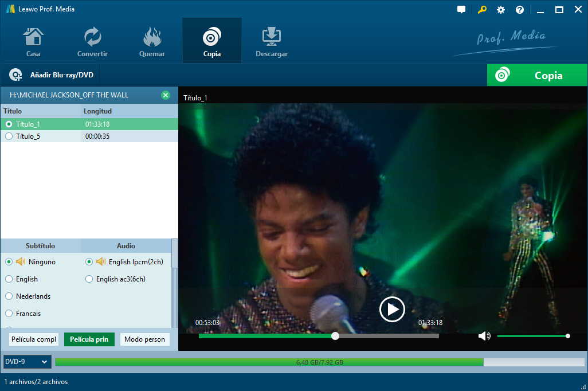Click the video playback progress slider

click(319, 336)
